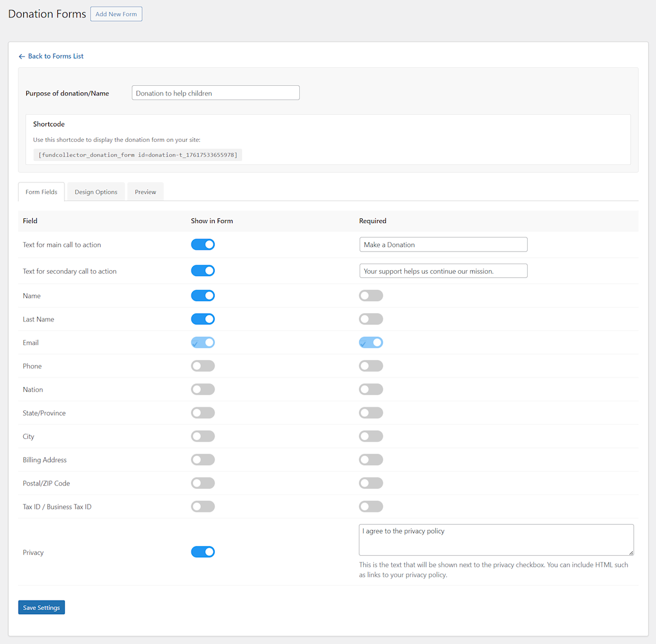Screen dimensions: 656x644
Task: Disable the Email show toggle
Action: click(x=203, y=342)
